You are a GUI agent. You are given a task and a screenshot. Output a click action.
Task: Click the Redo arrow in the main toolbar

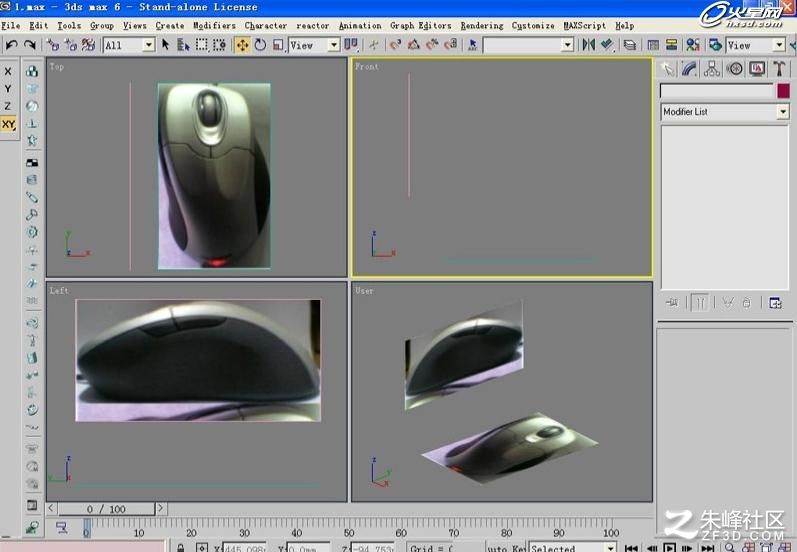click(30, 45)
